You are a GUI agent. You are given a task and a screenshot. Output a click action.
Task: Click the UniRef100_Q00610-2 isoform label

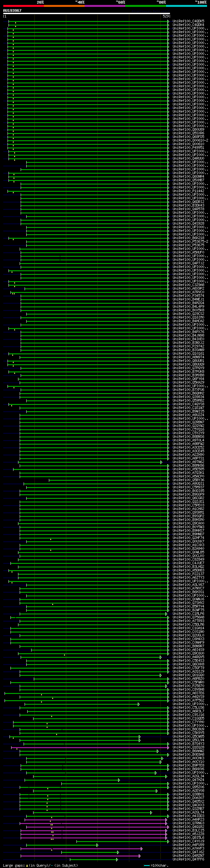pyautogui.click(x=191, y=141)
